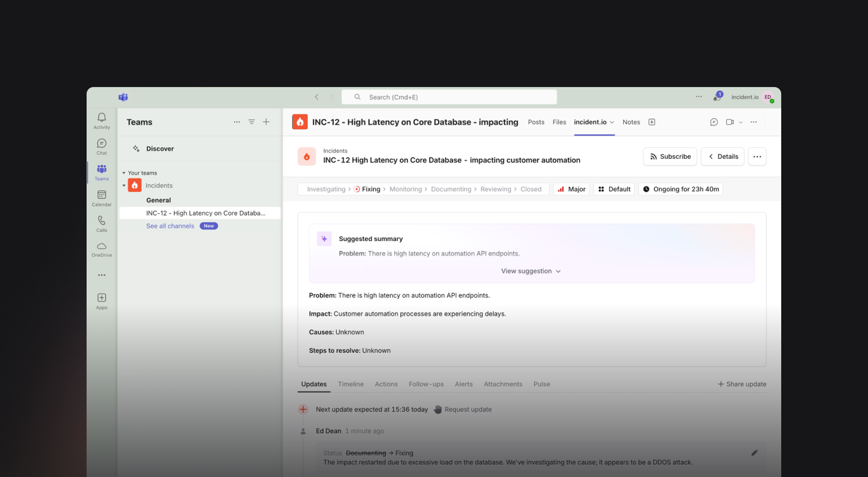The width and height of the screenshot is (868, 477).
Task: Open OneDrive cloud icon
Action: click(x=102, y=247)
